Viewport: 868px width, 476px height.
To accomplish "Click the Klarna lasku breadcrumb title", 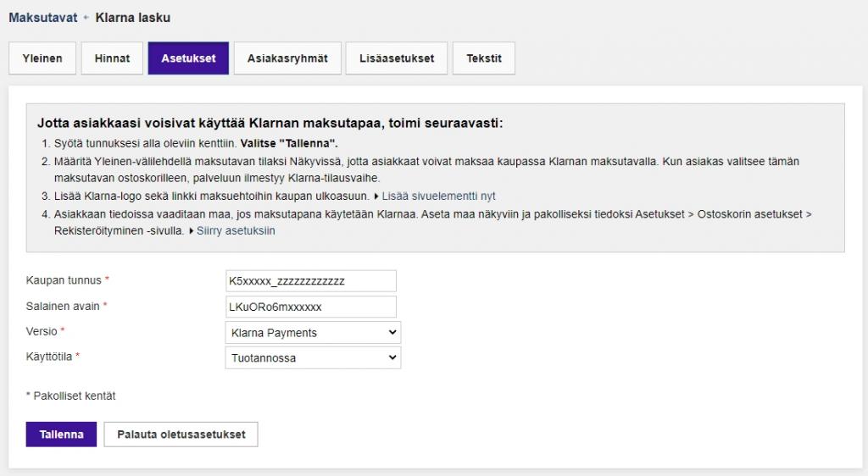I will pyautogui.click(x=133, y=18).
